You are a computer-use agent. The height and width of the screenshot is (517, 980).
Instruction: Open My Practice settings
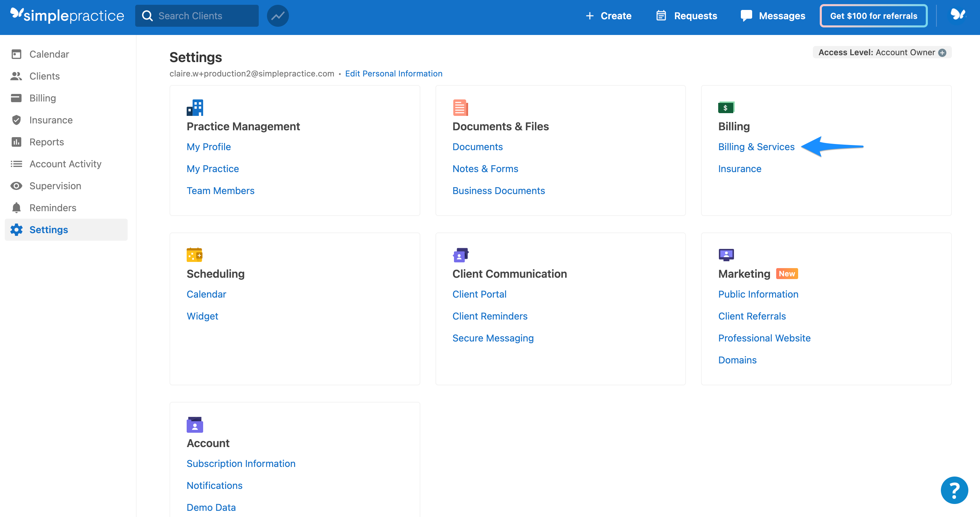[213, 168]
